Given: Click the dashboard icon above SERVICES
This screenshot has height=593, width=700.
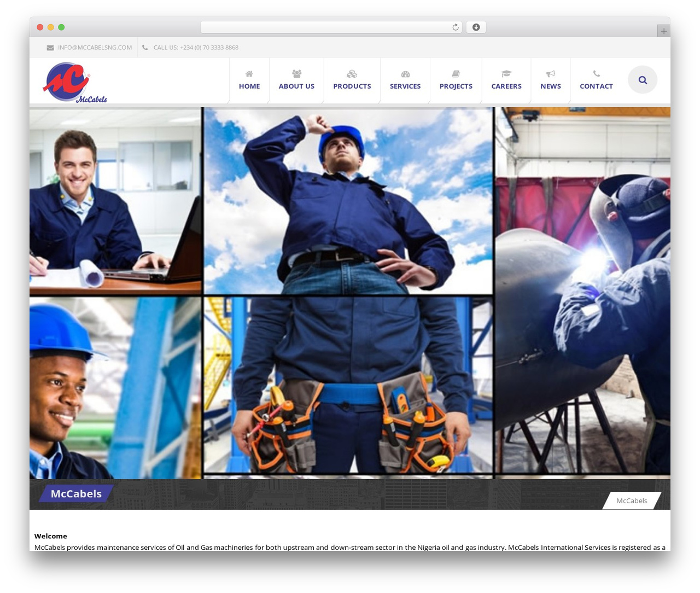Looking at the screenshot, I should tap(405, 74).
